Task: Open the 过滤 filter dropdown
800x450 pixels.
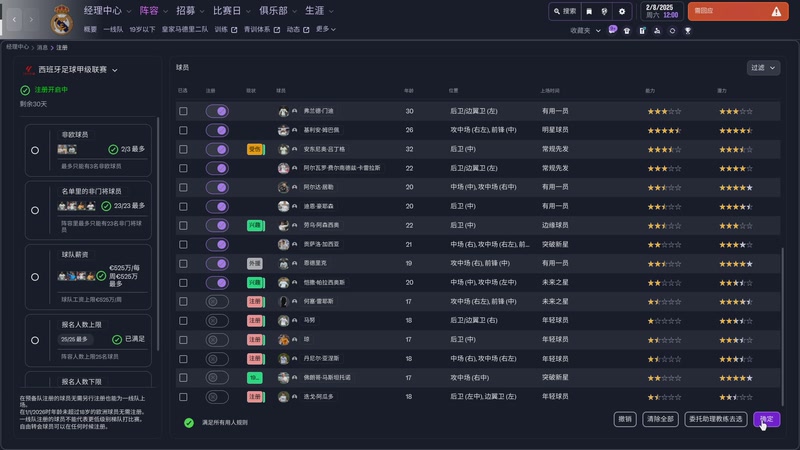Action: (763, 67)
